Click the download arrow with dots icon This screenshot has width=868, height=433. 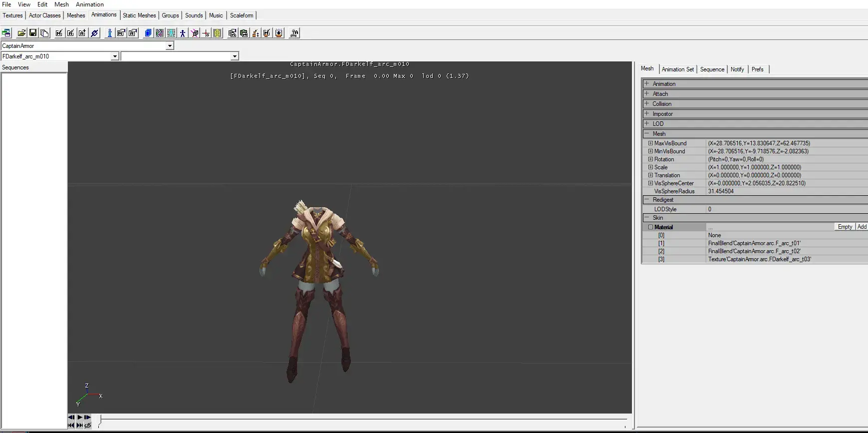[x=279, y=33]
